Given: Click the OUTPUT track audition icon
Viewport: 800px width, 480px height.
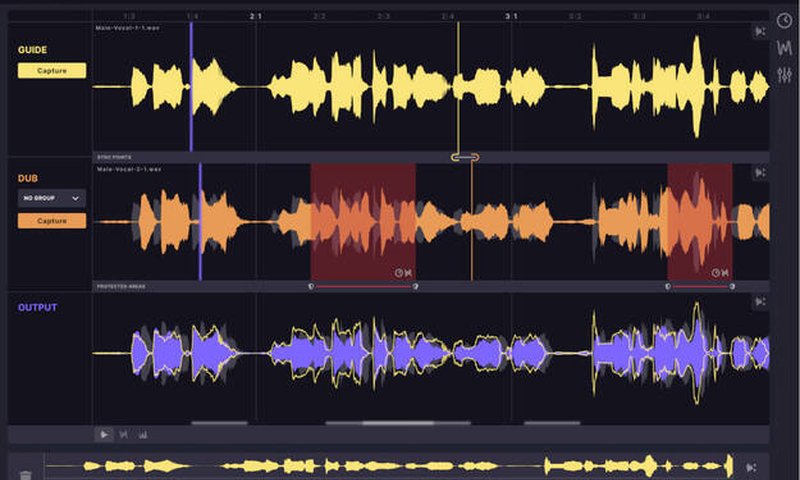Looking at the screenshot, I should click(761, 301).
